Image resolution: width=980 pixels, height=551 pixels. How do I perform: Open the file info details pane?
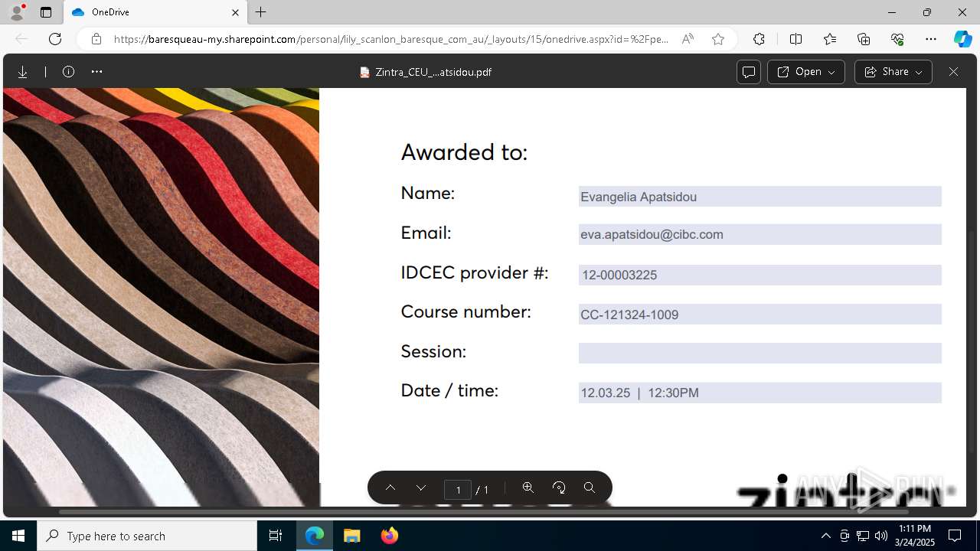pyautogui.click(x=68, y=72)
